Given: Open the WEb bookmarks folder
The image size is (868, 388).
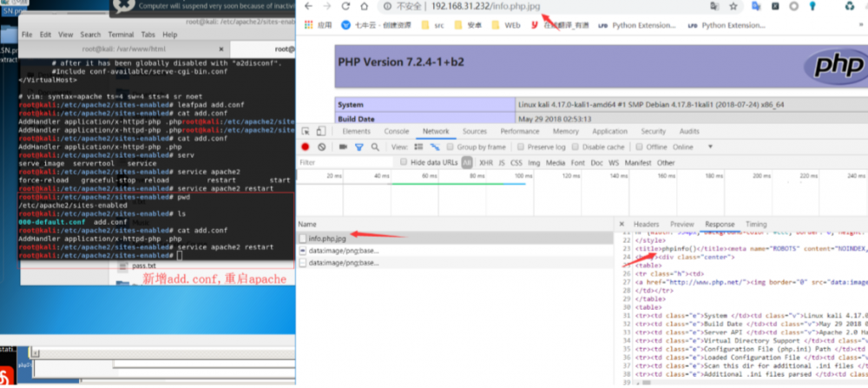Looking at the screenshot, I should tap(505, 25).
